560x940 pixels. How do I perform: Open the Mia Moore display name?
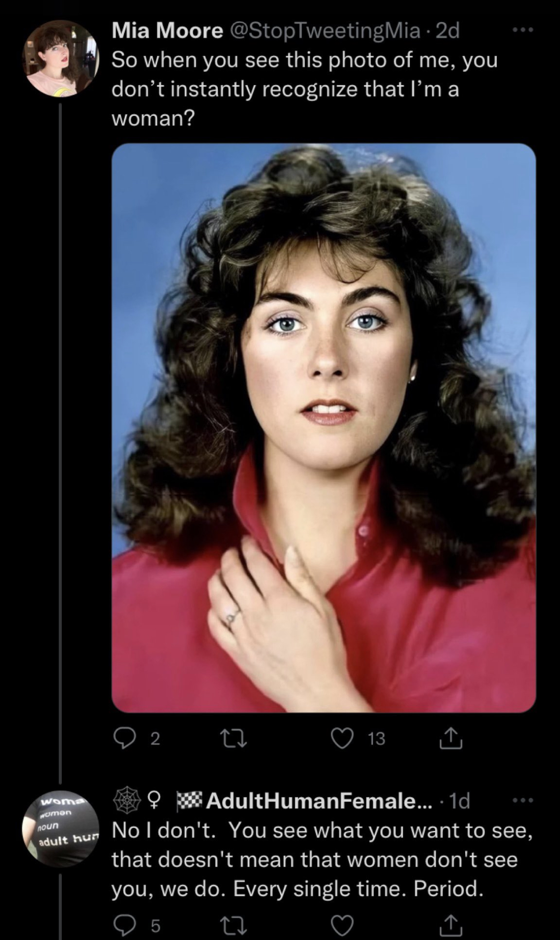(167, 31)
